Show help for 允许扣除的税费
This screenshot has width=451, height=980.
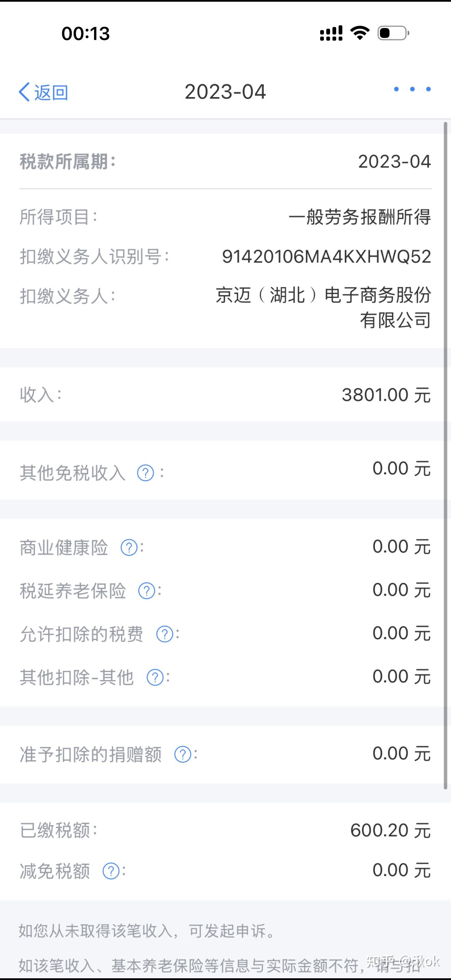[165, 634]
